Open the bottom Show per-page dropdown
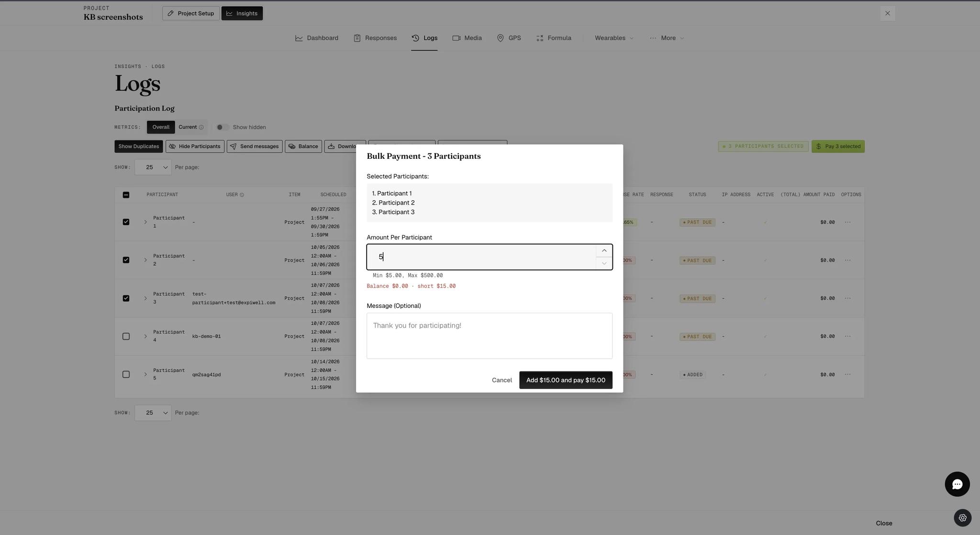Image resolution: width=980 pixels, height=535 pixels. point(153,413)
